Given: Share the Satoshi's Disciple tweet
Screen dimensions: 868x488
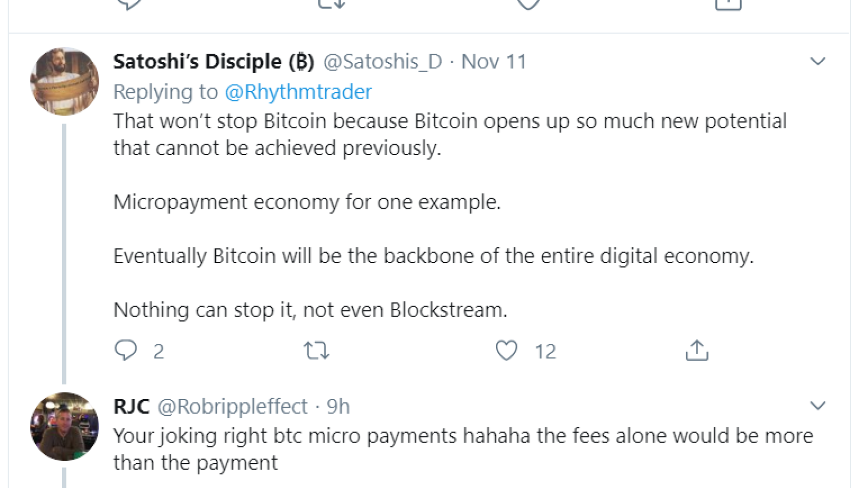Looking at the screenshot, I should (x=697, y=350).
